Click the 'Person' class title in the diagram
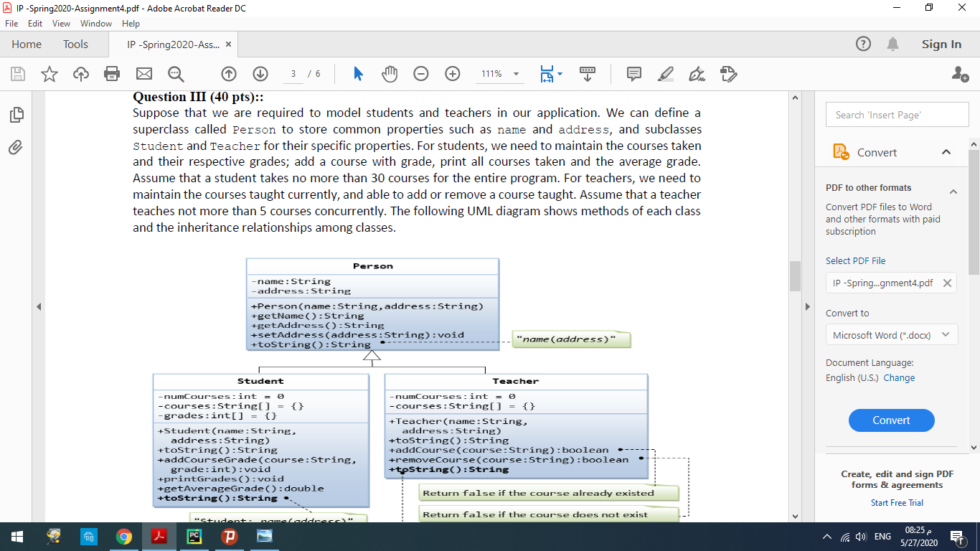Screen dimensions: 980x551 point(372,266)
